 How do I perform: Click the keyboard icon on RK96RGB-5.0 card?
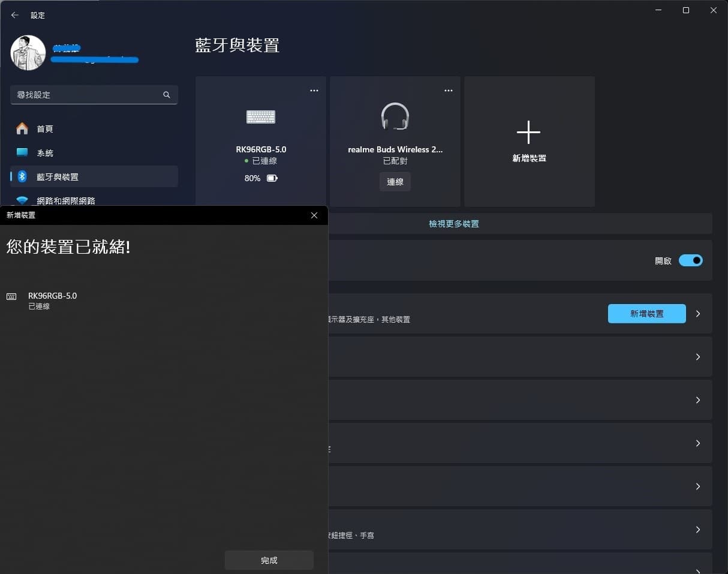tap(261, 117)
